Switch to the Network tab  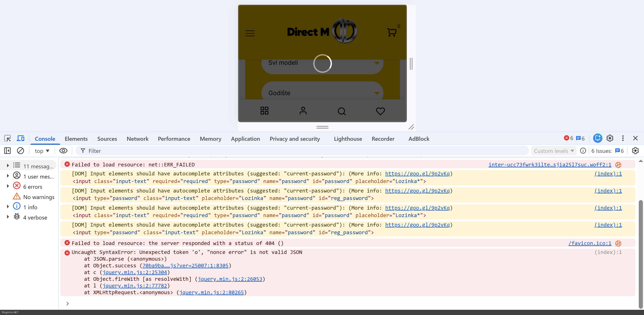pos(137,139)
